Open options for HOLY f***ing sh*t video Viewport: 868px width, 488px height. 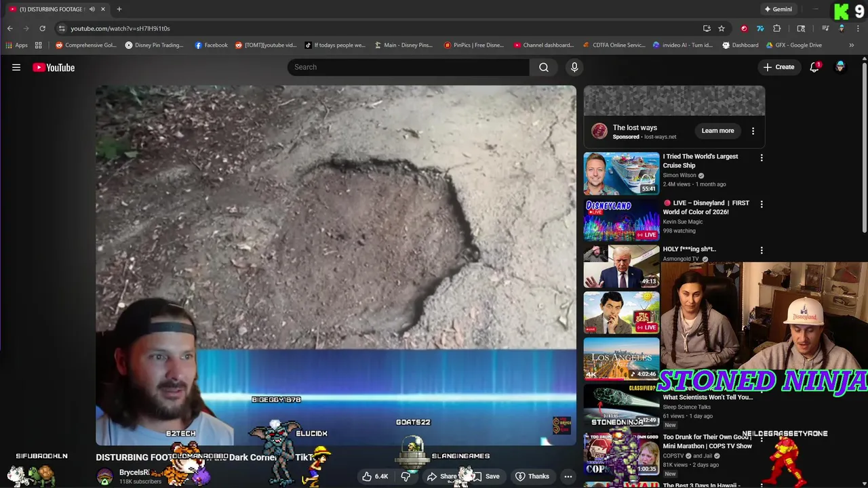tap(762, 250)
